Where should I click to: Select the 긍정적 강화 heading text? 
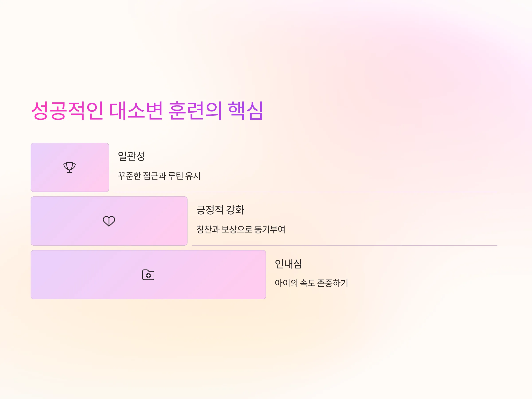(x=220, y=210)
